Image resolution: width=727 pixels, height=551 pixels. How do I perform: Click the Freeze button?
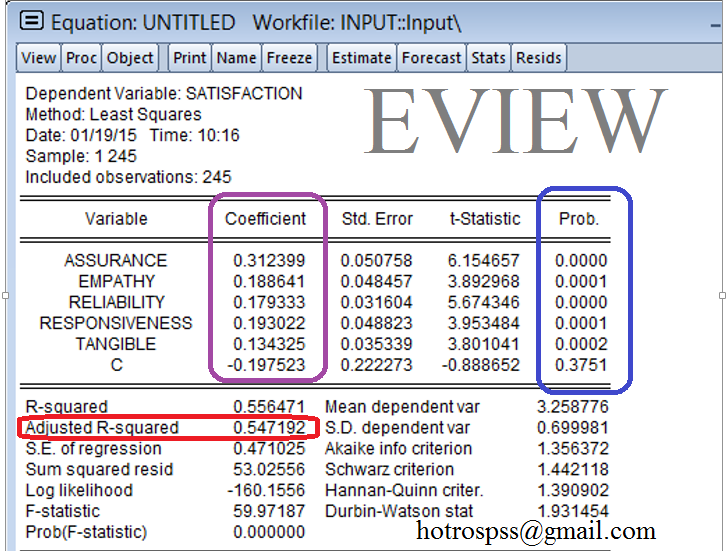click(289, 58)
